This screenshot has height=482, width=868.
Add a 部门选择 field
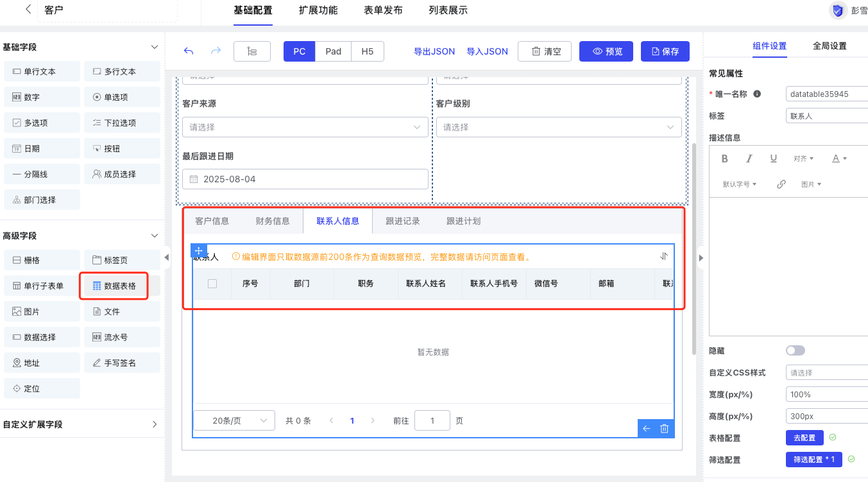(x=42, y=200)
